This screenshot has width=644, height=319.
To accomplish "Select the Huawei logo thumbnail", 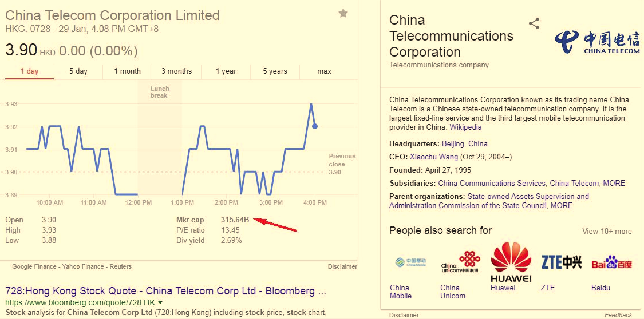I will click(x=511, y=262).
